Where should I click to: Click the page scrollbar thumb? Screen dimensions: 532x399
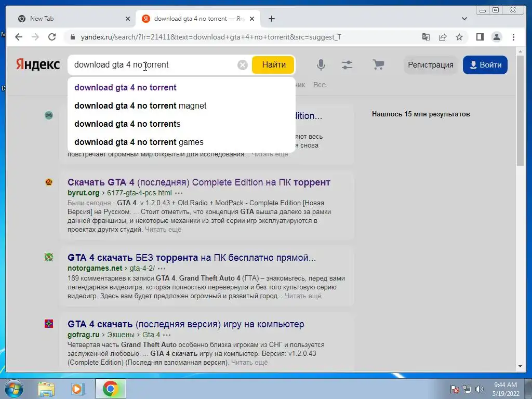(520, 110)
